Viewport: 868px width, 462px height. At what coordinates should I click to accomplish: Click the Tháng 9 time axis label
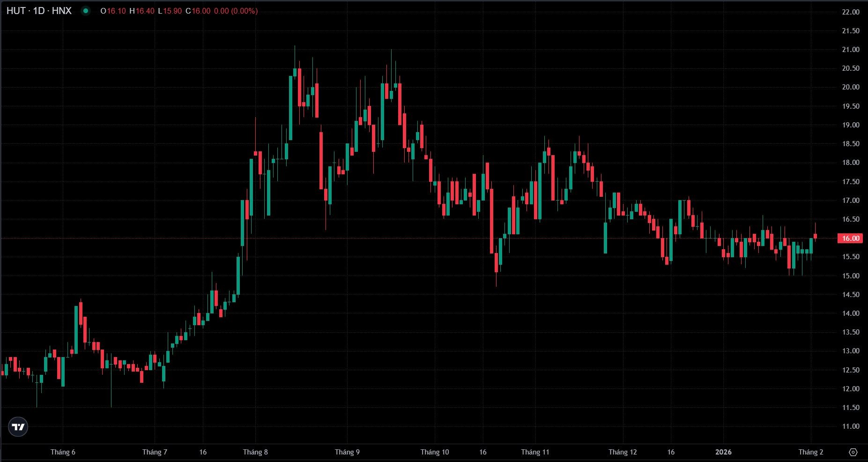(x=347, y=452)
